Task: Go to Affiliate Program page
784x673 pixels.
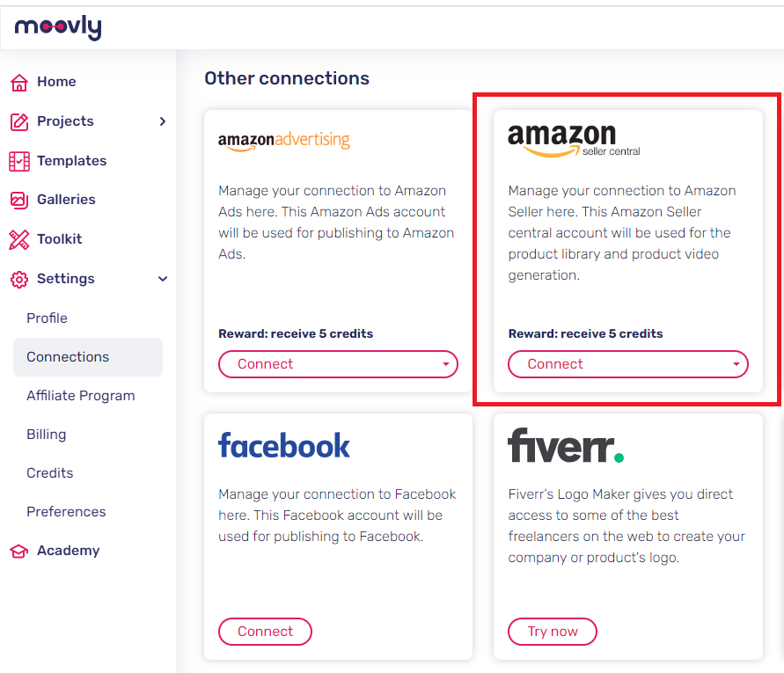Action: [80, 396]
